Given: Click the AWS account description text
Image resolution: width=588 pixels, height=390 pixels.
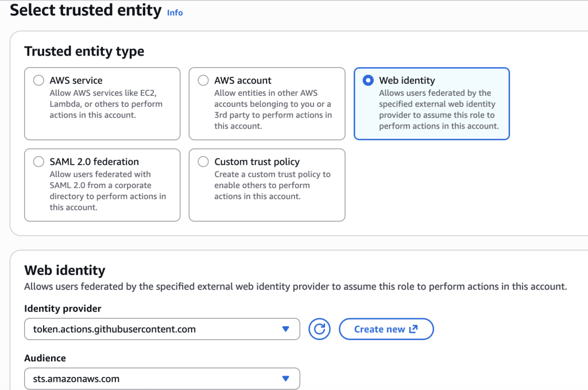Looking at the screenshot, I should click(273, 110).
